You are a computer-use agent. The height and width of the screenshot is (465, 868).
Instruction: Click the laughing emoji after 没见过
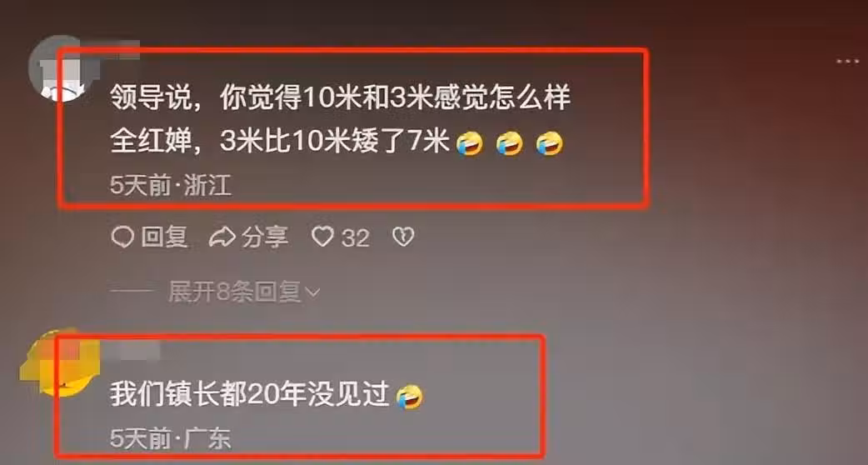point(410,397)
